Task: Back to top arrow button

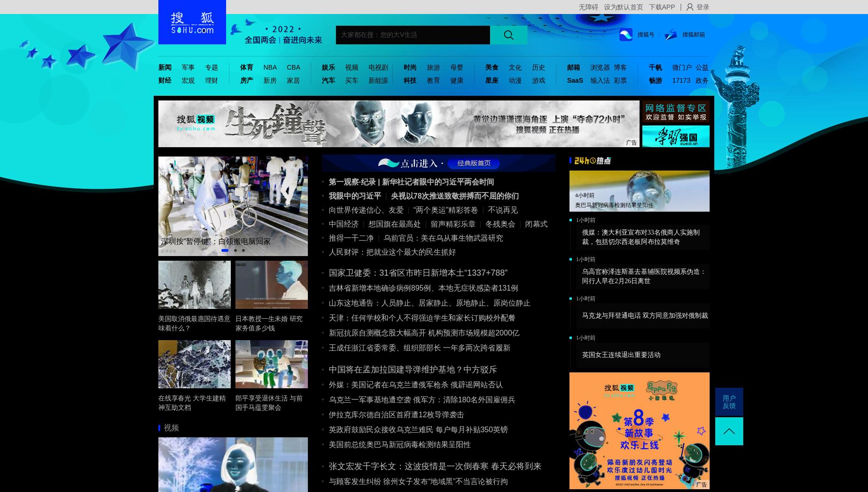Action: (x=729, y=431)
